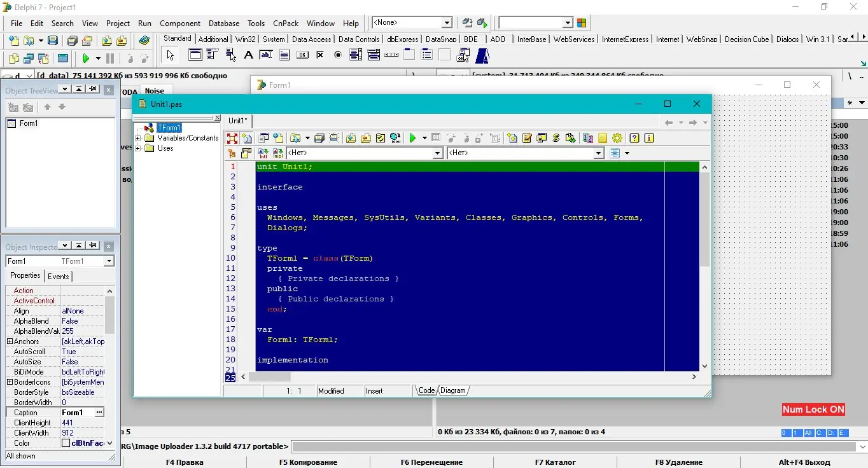
Task: Expand the Anchors property in Object Inspector
Action: 10,341
